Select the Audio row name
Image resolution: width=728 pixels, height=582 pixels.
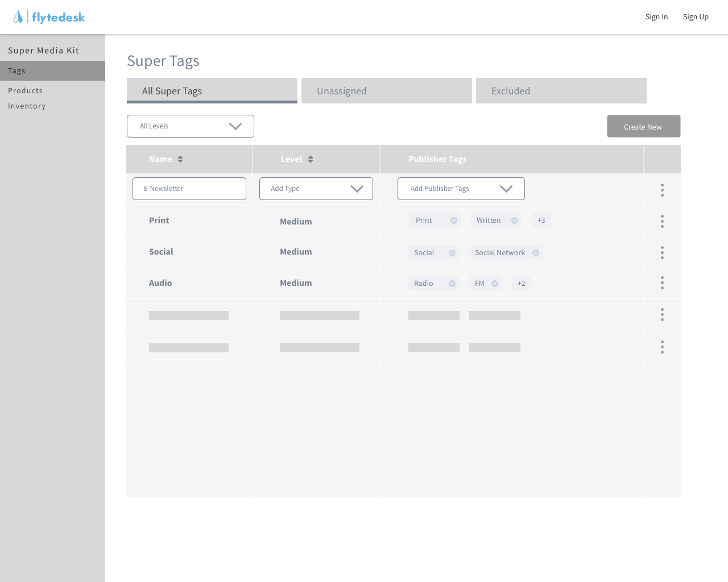pyautogui.click(x=160, y=283)
